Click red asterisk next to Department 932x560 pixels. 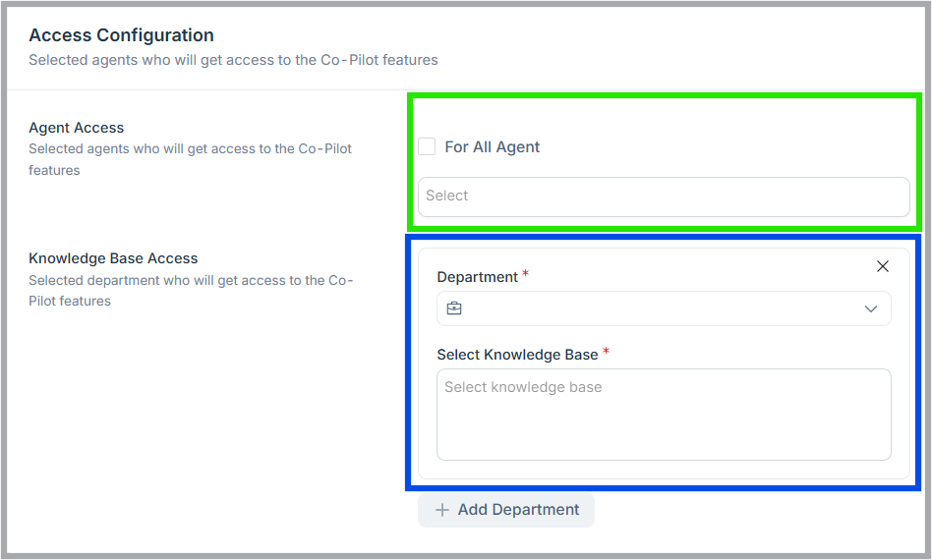point(526,275)
